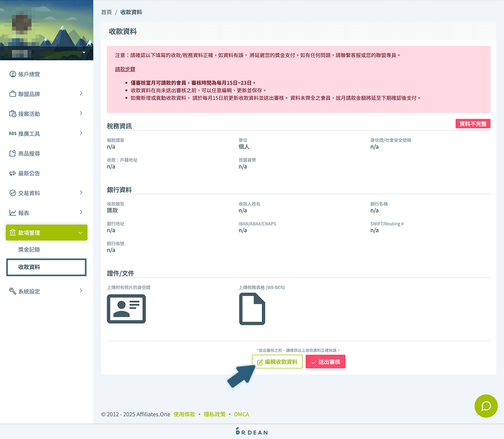Viewport: 504px width, 439px height.
Task: Click the 商品搜尋 icon in sidebar
Action: pos(13,154)
